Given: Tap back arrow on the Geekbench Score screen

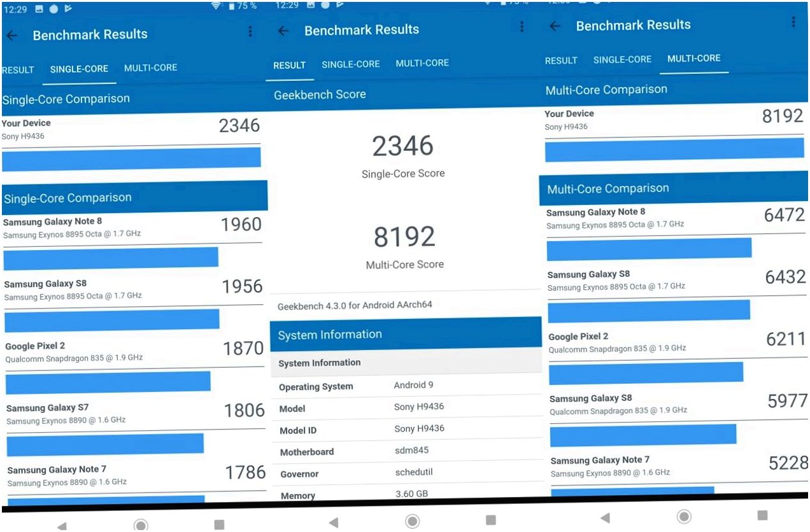Looking at the screenshot, I should tap(283, 31).
